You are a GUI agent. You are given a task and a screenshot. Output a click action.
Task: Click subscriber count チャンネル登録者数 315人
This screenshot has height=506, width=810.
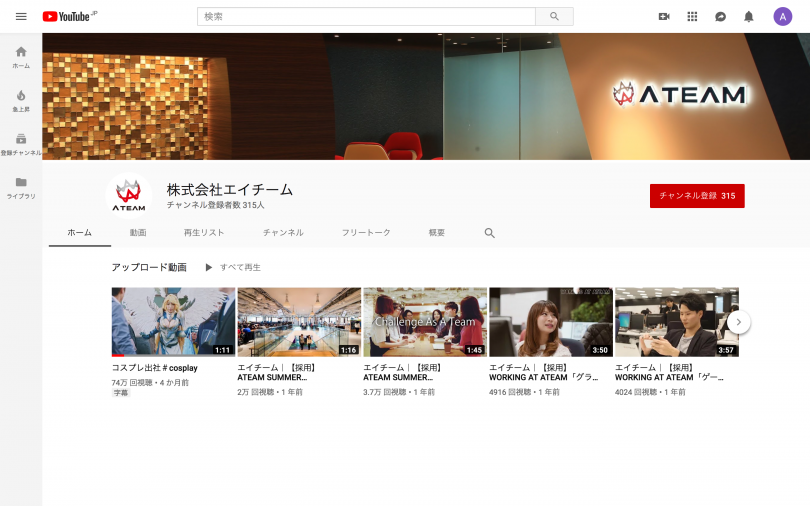point(215,205)
